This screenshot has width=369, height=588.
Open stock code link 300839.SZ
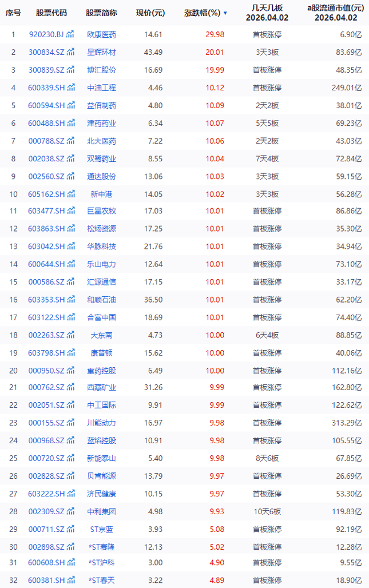point(46,70)
